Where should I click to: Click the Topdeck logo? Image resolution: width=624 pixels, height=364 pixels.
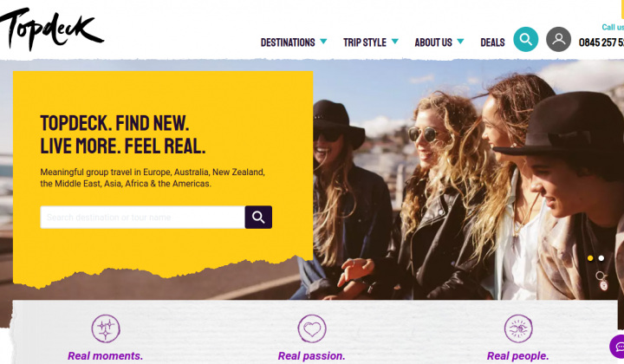coord(51,29)
